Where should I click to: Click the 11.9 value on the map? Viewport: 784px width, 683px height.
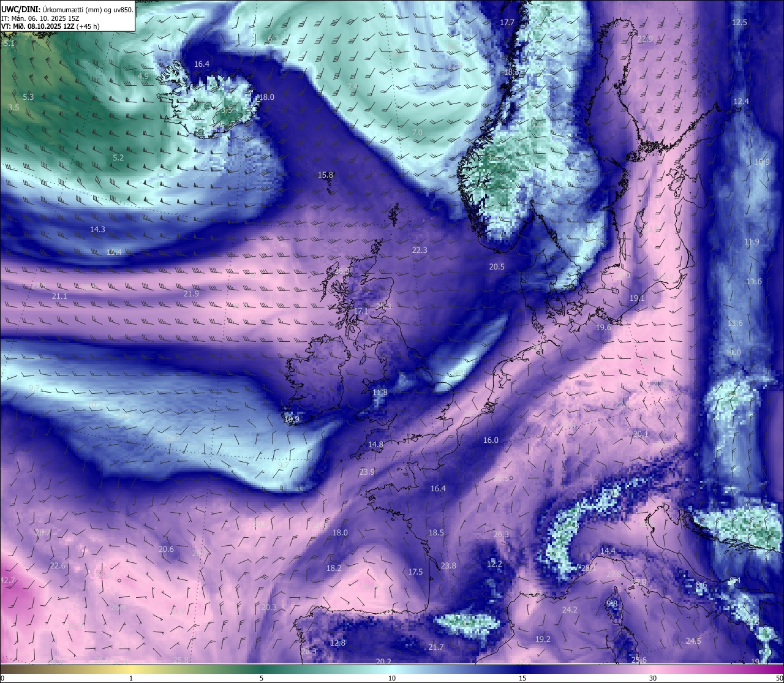click(752, 243)
